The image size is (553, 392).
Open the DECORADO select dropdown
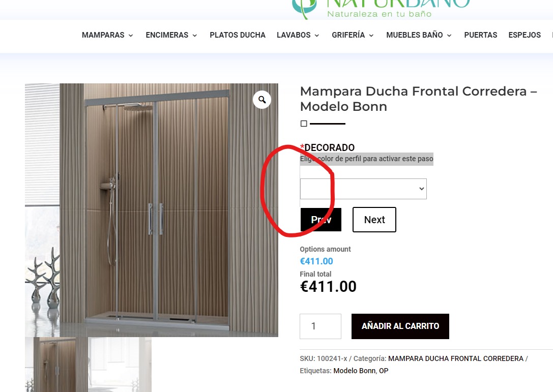click(x=363, y=189)
